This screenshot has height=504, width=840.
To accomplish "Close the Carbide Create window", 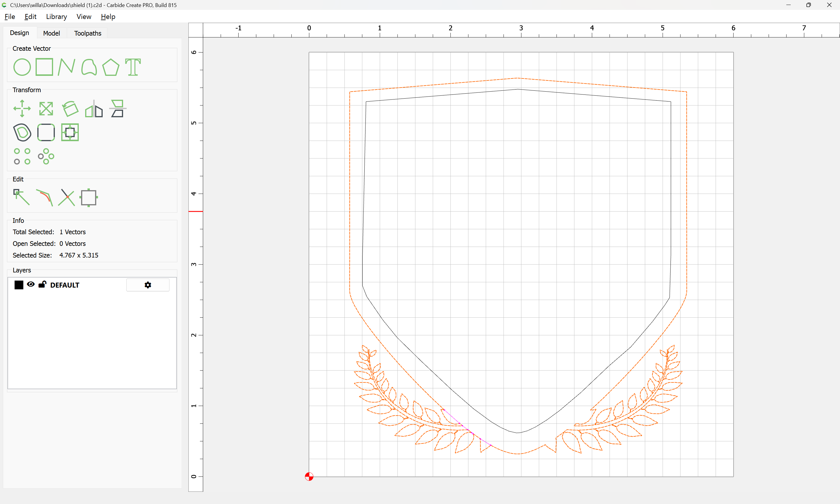I will pos(829,5).
